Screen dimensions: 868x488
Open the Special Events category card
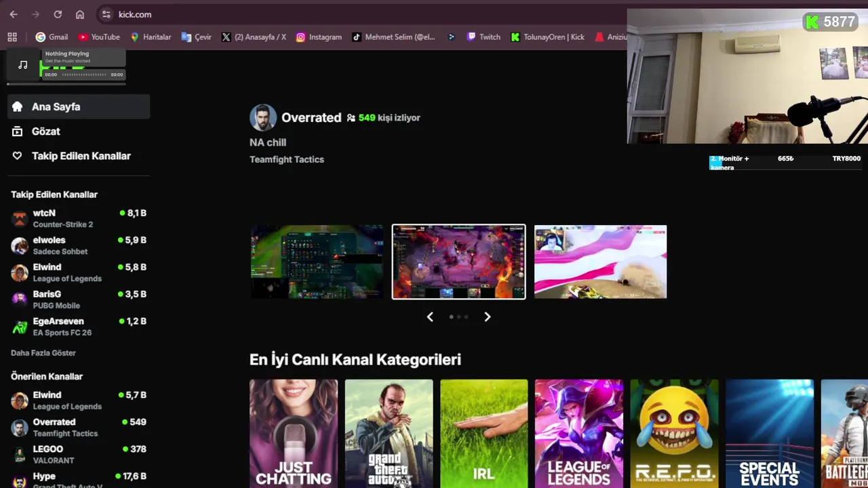770,434
